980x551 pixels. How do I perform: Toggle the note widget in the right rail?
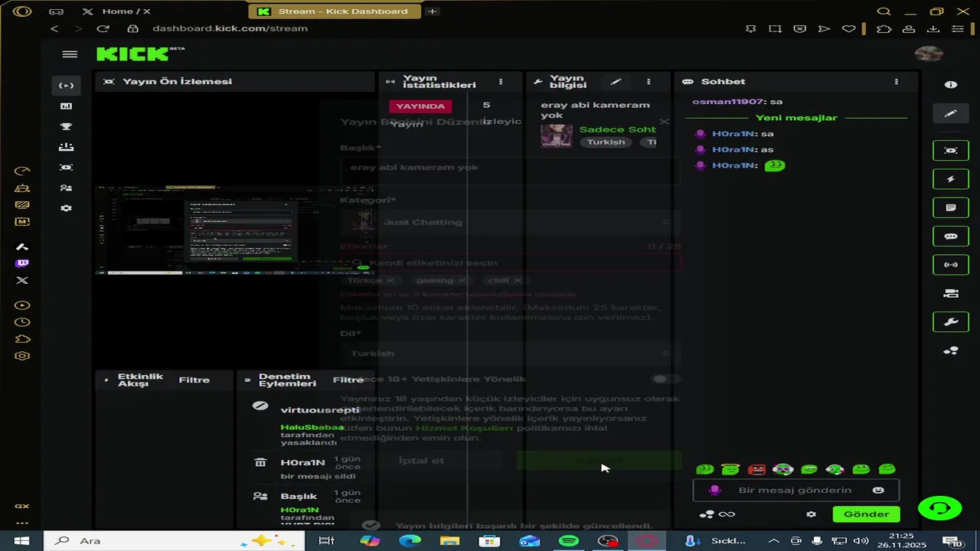pos(951,207)
